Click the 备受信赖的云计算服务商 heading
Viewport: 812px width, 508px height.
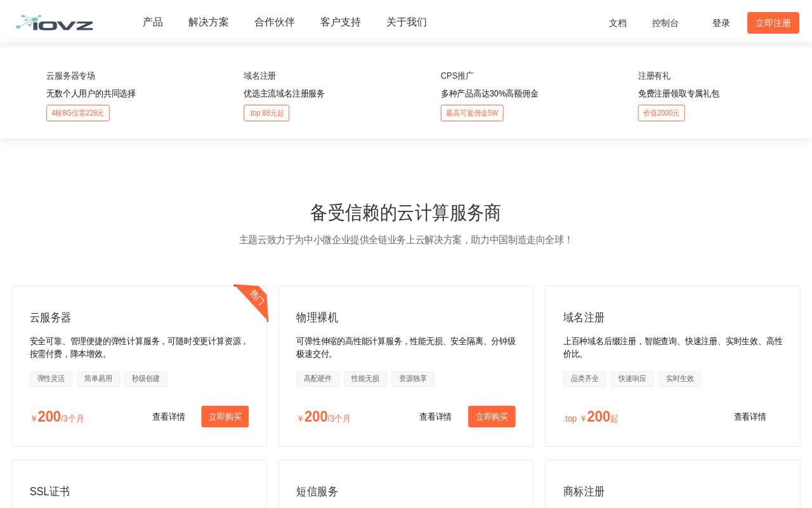(x=405, y=213)
